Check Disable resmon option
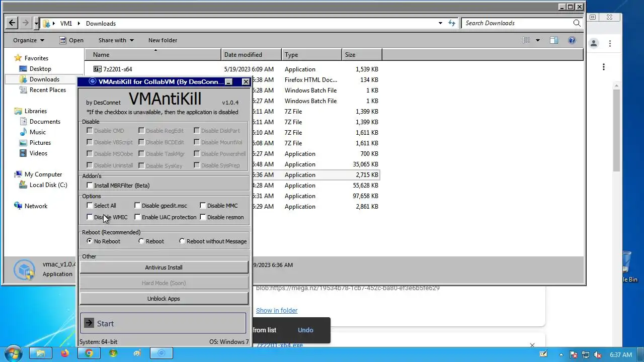 (x=203, y=217)
